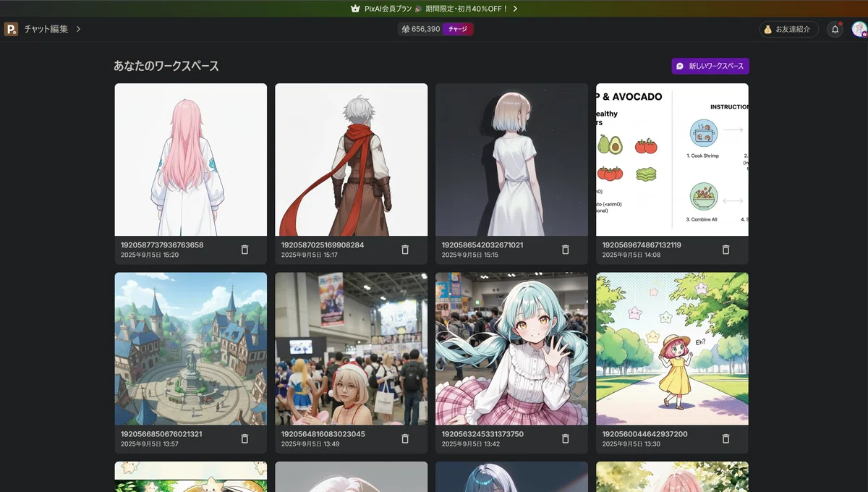Open pink-haired girl back view thumbnail
868x492 pixels.
tap(191, 159)
